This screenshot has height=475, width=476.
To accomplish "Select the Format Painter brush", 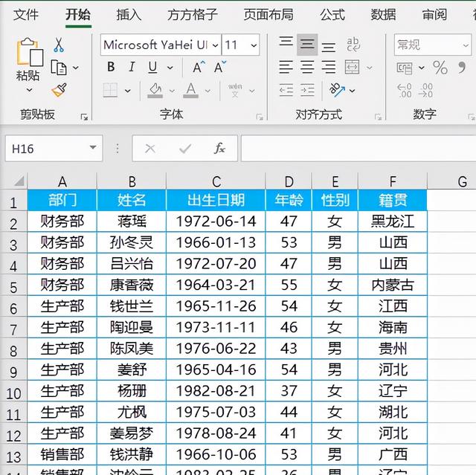I will tap(59, 90).
